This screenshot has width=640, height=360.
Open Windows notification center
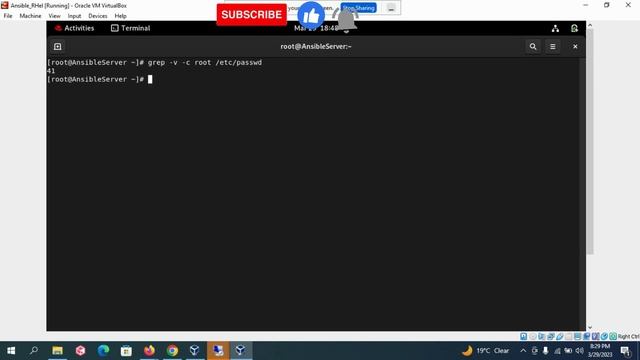click(x=625, y=351)
